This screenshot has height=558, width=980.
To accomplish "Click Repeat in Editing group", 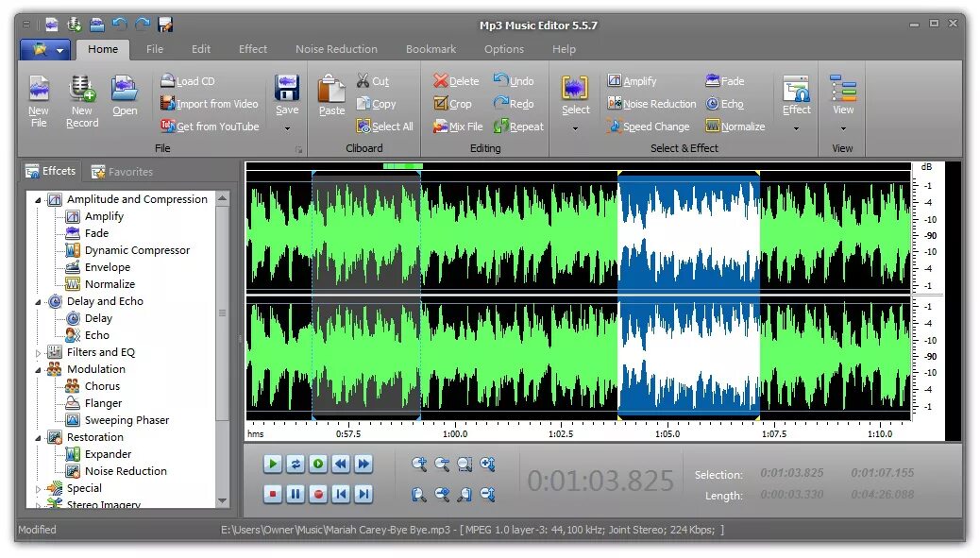I will 518,127.
